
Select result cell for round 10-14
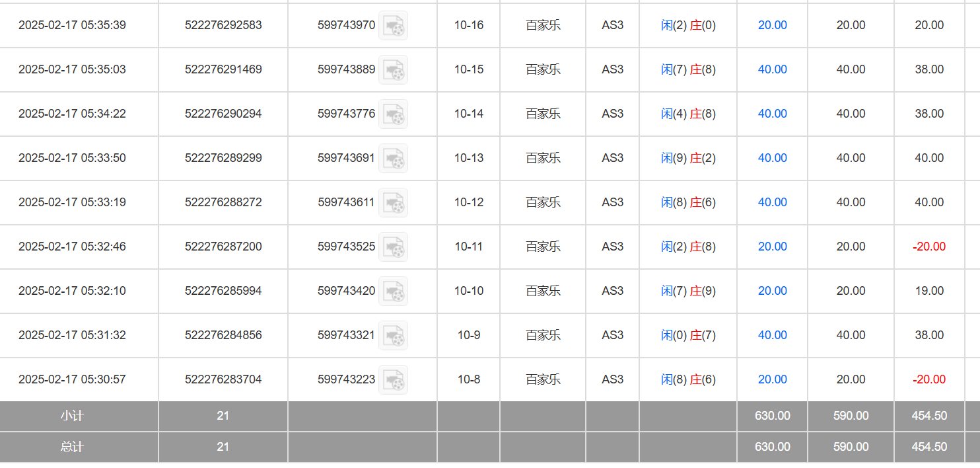click(x=688, y=114)
